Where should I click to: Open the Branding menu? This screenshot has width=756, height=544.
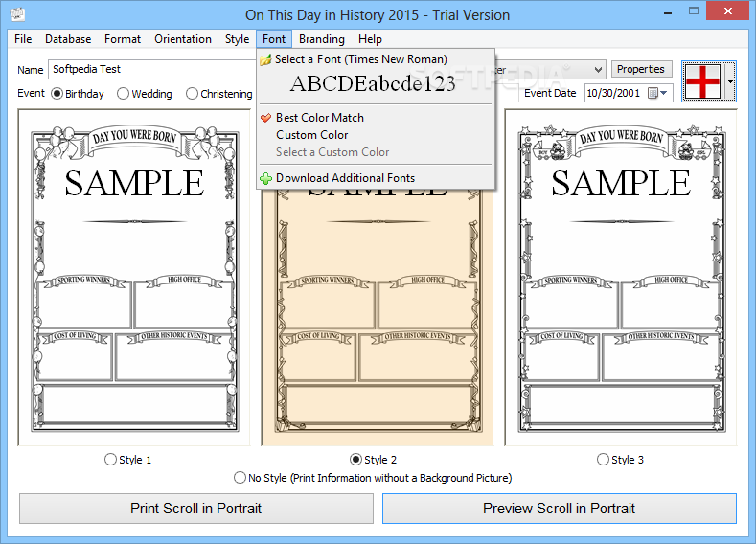click(x=322, y=39)
